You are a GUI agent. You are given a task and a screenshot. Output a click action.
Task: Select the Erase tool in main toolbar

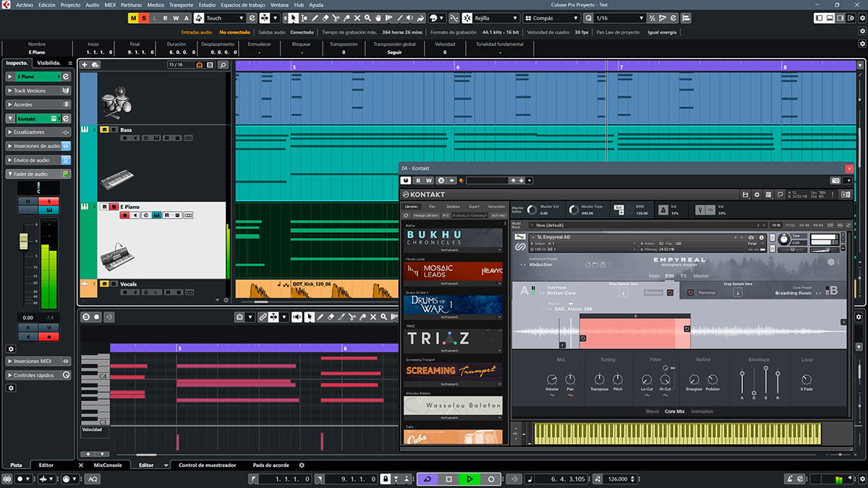pyautogui.click(x=326, y=18)
